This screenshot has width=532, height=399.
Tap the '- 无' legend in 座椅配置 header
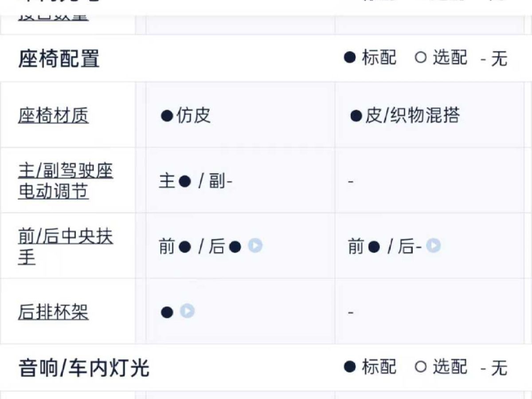(x=494, y=59)
